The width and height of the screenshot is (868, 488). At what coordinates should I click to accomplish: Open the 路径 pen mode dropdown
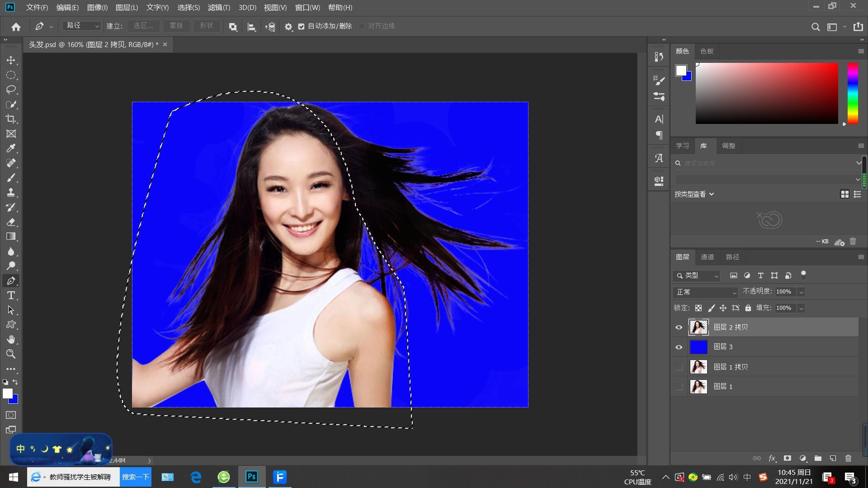[x=82, y=26]
